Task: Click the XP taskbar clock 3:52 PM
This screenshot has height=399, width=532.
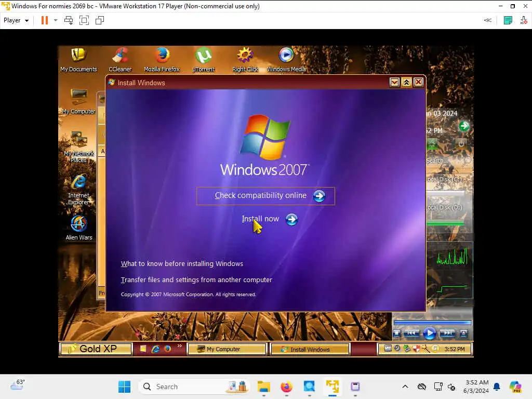Action: (454, 349)
